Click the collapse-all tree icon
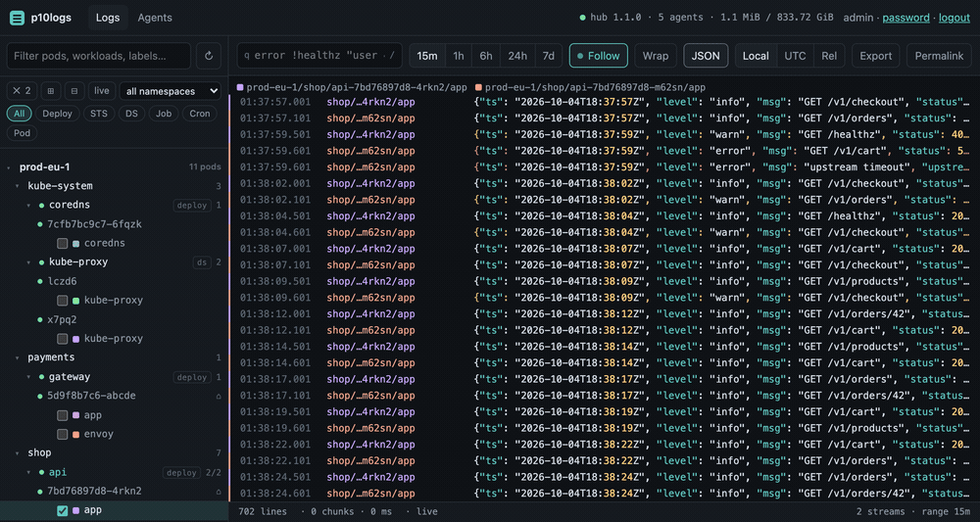The width and height of the screenshot is (980, 522). tap(74, 91)
